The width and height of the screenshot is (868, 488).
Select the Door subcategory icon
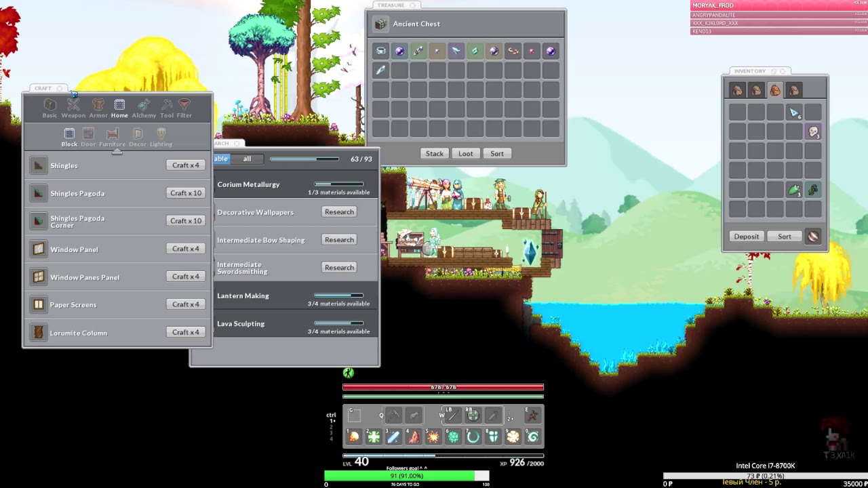click(88, 136)
